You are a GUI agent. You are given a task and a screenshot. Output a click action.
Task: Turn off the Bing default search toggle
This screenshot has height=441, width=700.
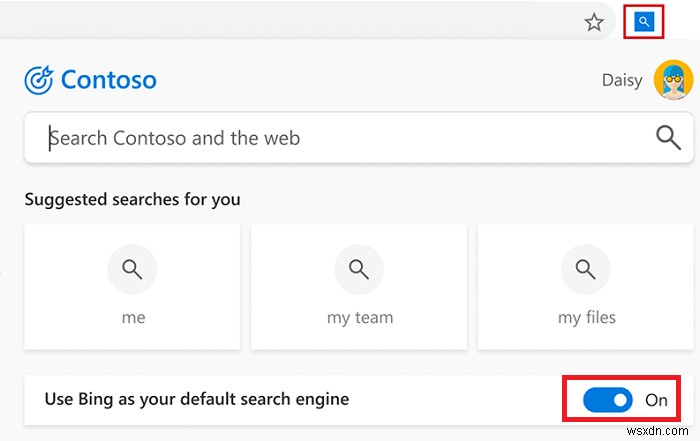[607, 400]
